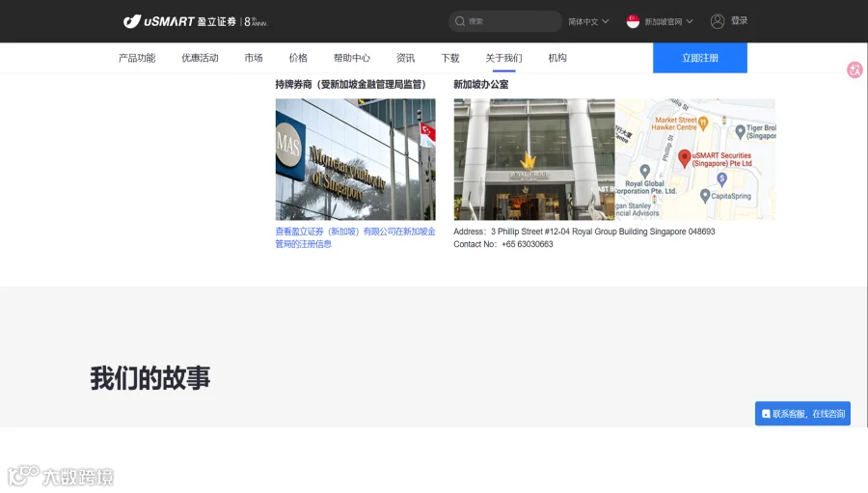
Task: Click the 登录 login link
Action: click(x=739, y=21)
